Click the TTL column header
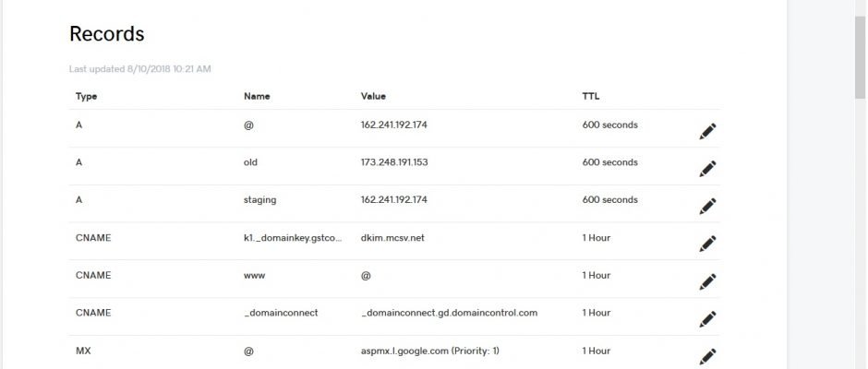Image resolution: width=868 pixels, height=369 pixels. (591, 96)
